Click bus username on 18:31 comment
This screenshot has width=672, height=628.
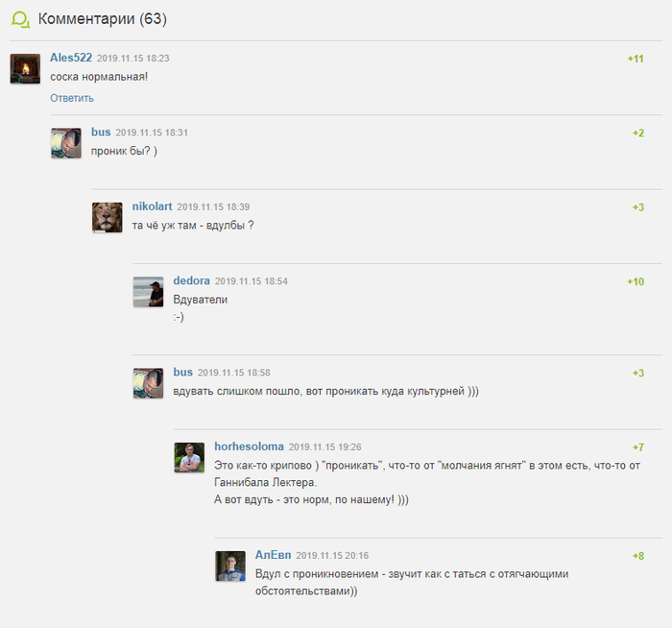coord(101,132)
